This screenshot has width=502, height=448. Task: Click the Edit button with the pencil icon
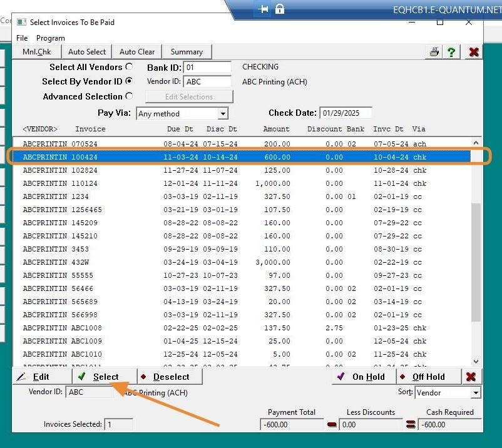point(43,377)
